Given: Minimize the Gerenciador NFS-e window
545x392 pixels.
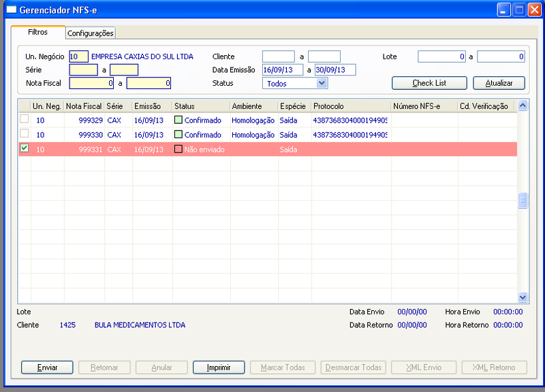Looking at the screenshot, I should pyautogui.click(x=503, y=10).
